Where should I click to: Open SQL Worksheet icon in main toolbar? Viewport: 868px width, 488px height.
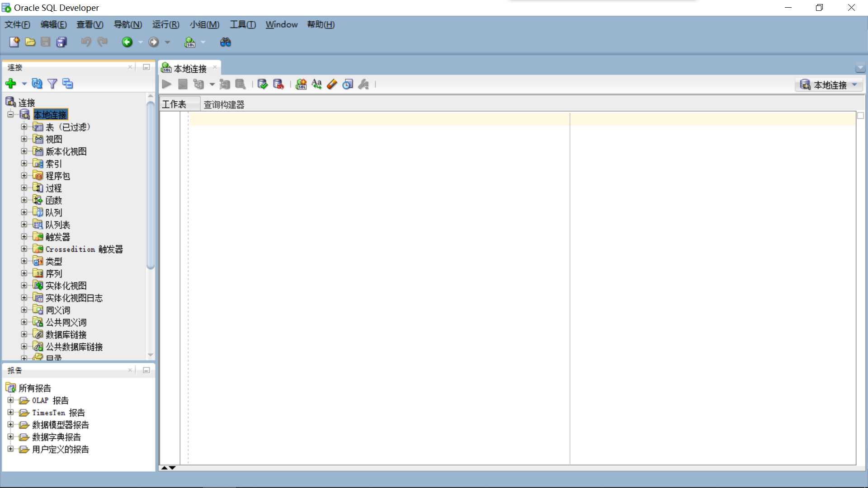[190, 42]
